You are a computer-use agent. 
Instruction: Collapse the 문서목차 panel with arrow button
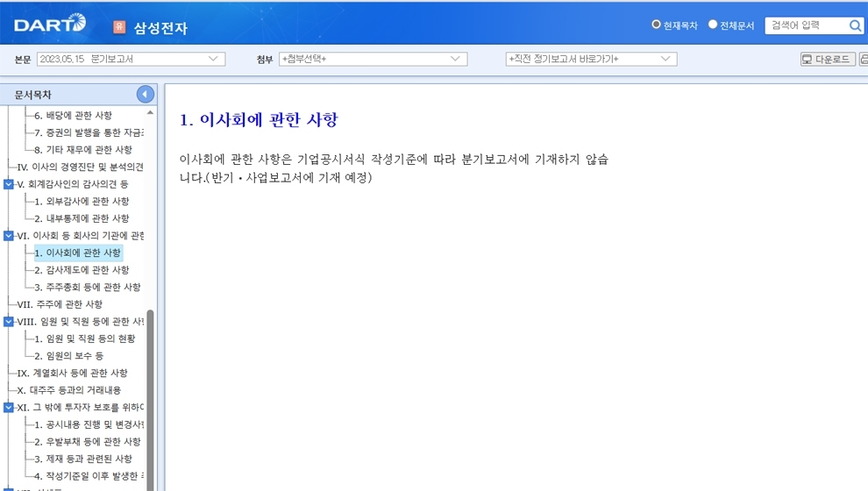click(146, 95)
